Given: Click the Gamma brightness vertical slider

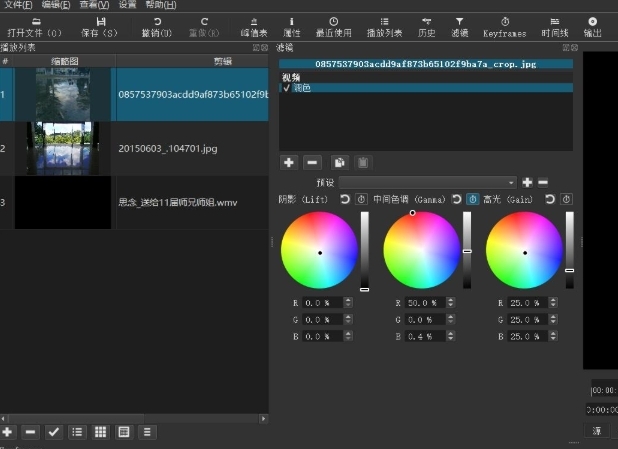Looking at the screenshot, I should coord(467,250).
